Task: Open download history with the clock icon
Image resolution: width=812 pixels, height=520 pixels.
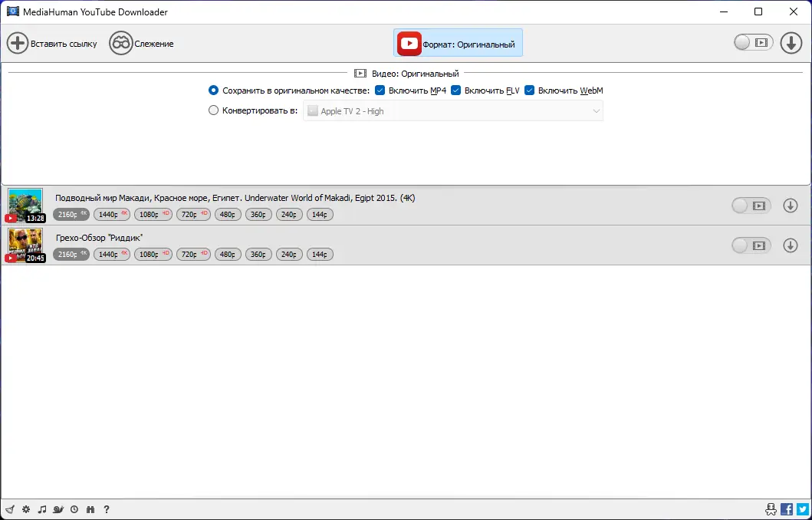Action: point(74,509)
